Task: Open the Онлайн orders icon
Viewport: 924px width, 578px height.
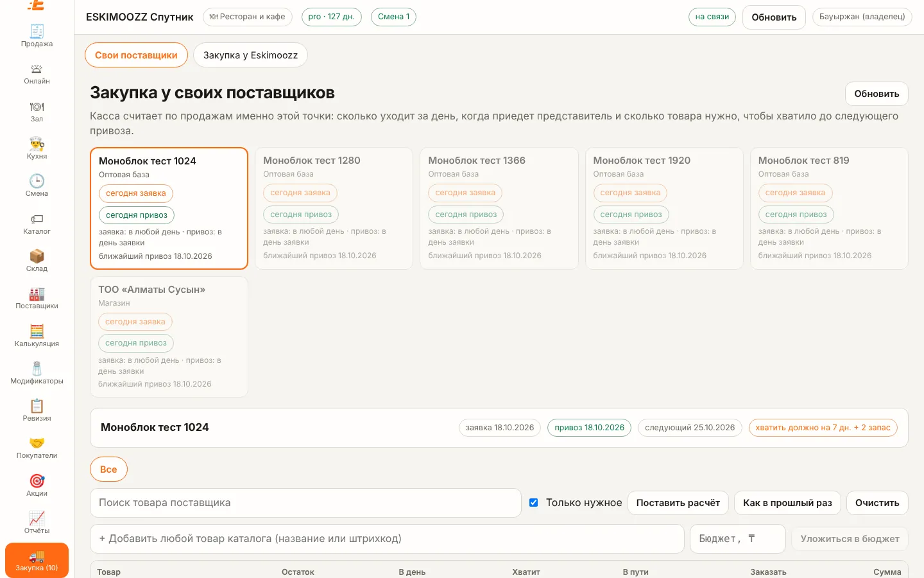Action: click(37, 69)
